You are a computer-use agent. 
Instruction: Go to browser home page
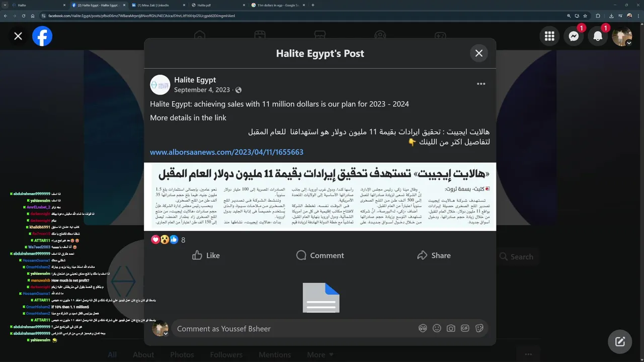33,16
